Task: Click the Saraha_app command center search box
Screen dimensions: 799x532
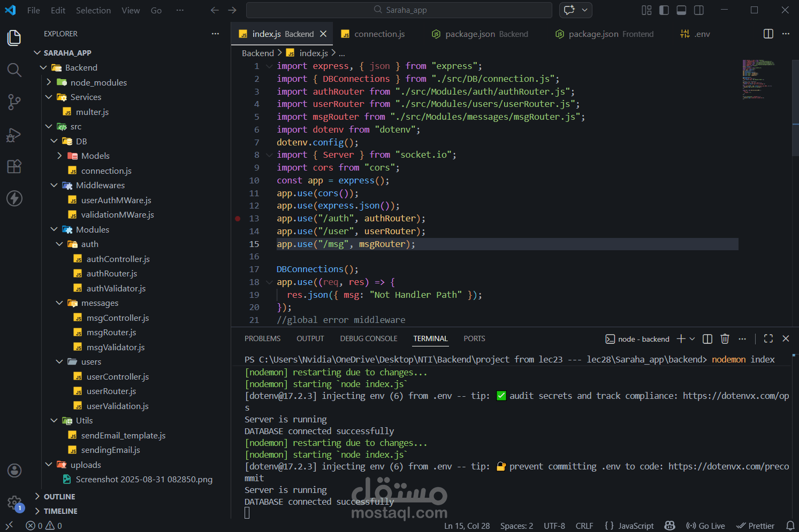Action: click(399, 10)
